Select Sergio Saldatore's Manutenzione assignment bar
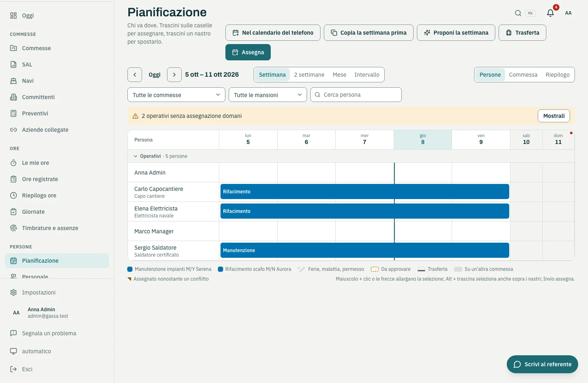This screenshot has width=588, height=383. tap(365, 250)
